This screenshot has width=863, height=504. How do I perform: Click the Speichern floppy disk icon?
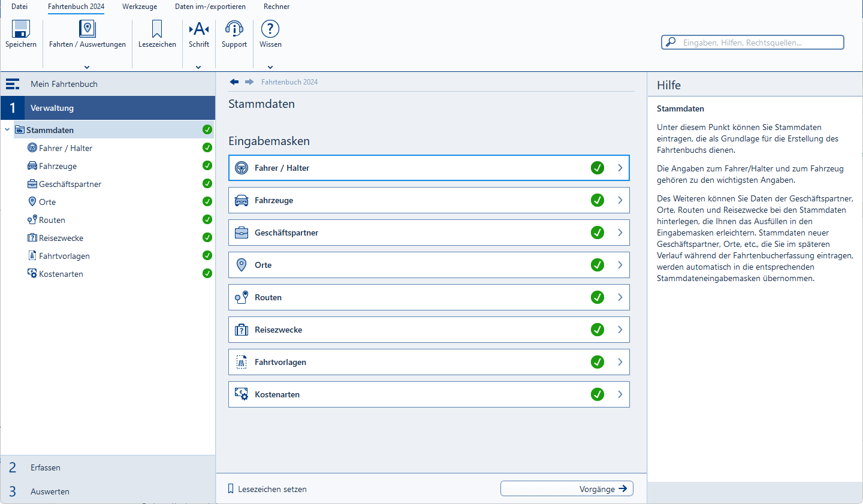[x=21, y=29]
